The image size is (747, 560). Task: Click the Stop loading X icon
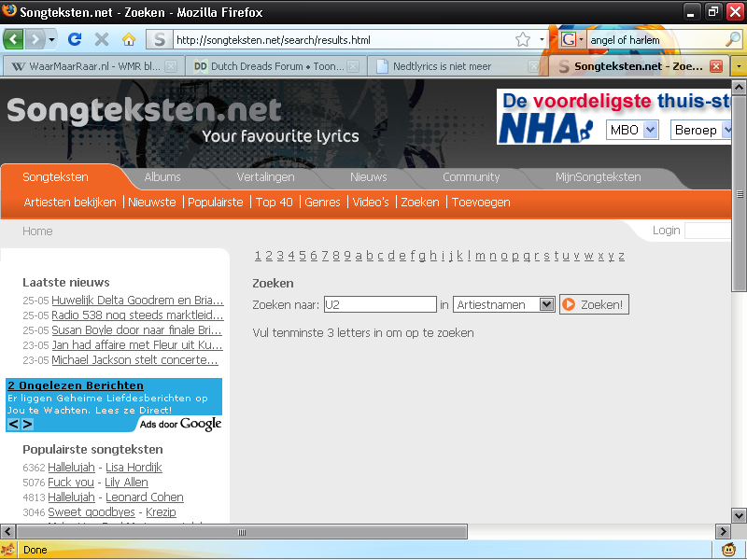(102, 39)
